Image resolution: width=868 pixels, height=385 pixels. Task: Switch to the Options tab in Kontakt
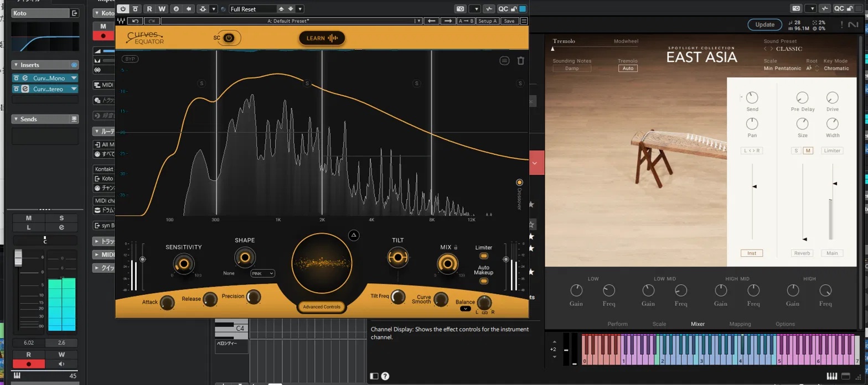click(x=785, y=324)
